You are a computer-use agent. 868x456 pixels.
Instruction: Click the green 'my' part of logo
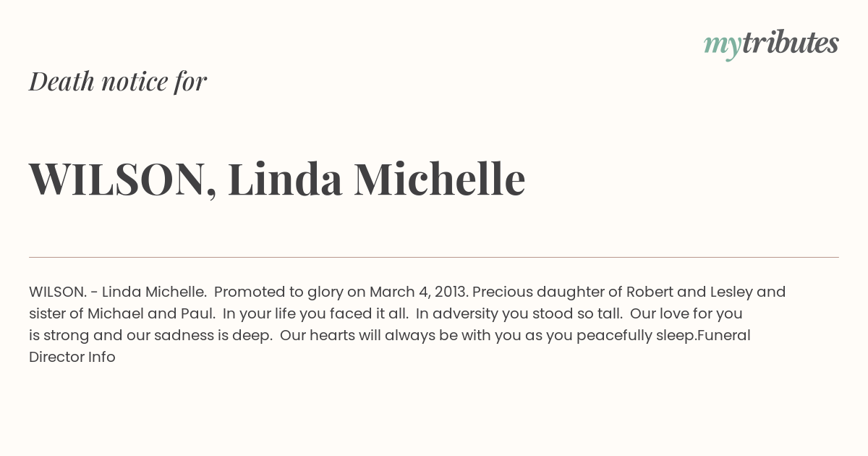click(722, 45)
